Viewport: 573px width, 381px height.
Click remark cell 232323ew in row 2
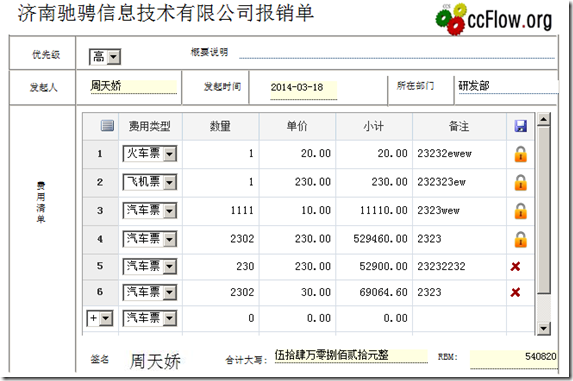click(x=459, y=182)
